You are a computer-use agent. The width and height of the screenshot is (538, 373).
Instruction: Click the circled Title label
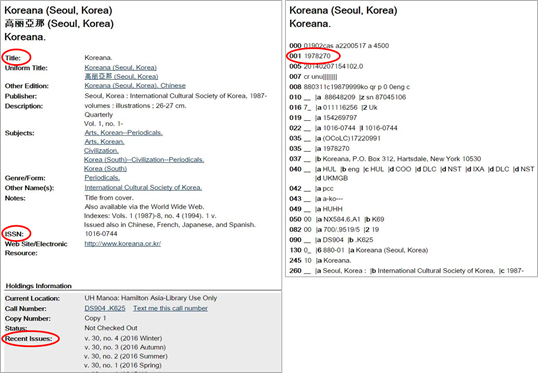[13, 58]
